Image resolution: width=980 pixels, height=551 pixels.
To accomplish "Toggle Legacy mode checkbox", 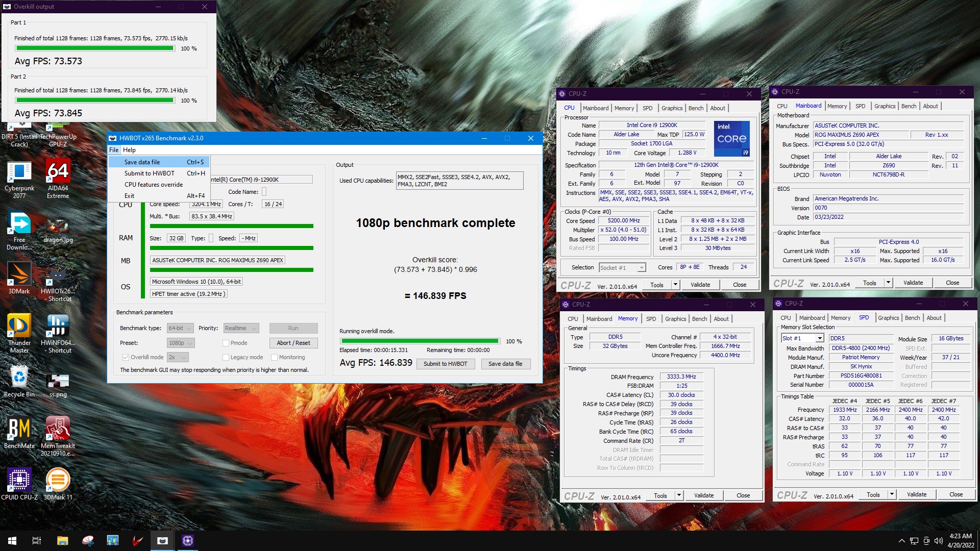I will coord(226,357).
